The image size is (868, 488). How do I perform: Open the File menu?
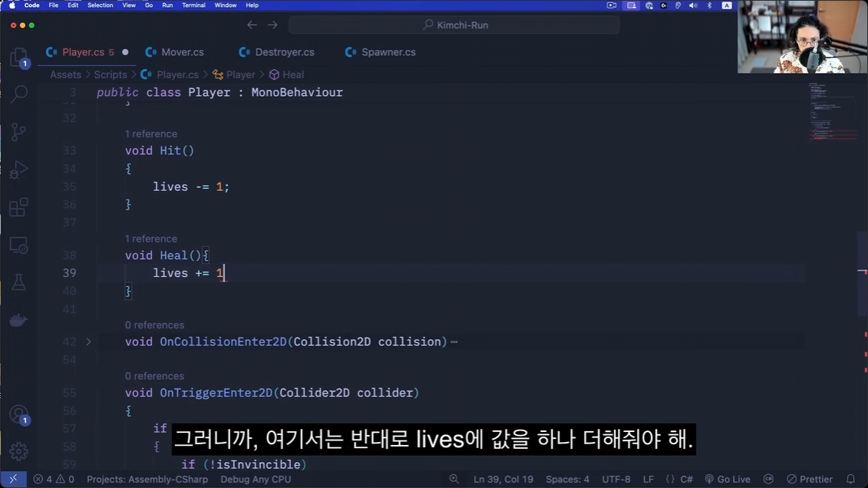click(53, 5)
